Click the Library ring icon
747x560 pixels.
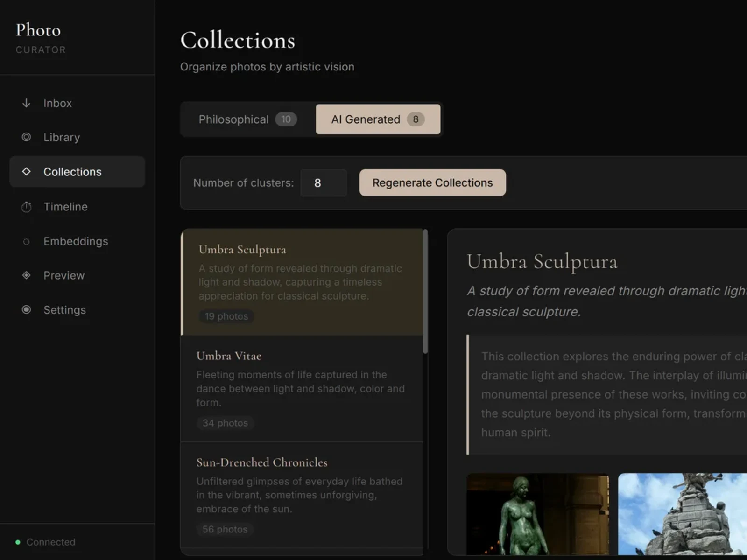coord(26,137)
